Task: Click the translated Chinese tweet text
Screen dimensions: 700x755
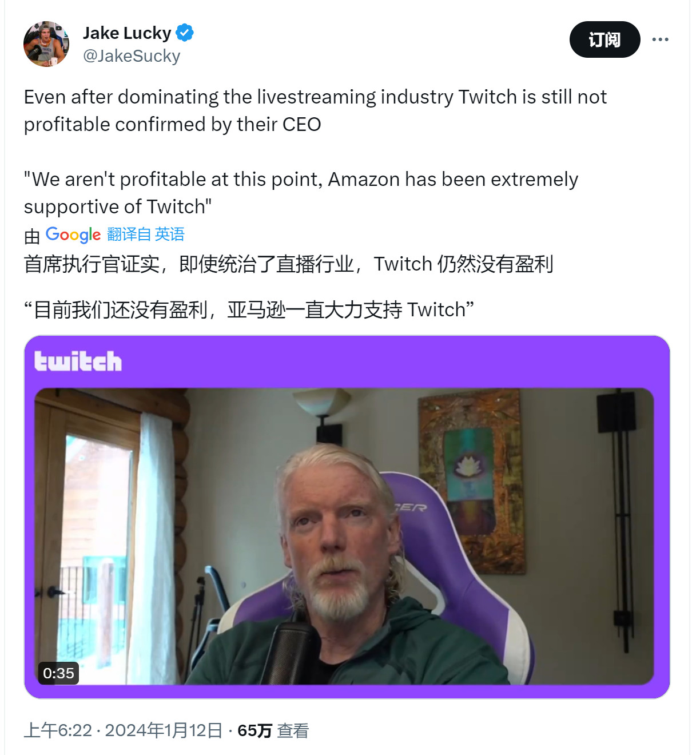Action: (288, 287)
